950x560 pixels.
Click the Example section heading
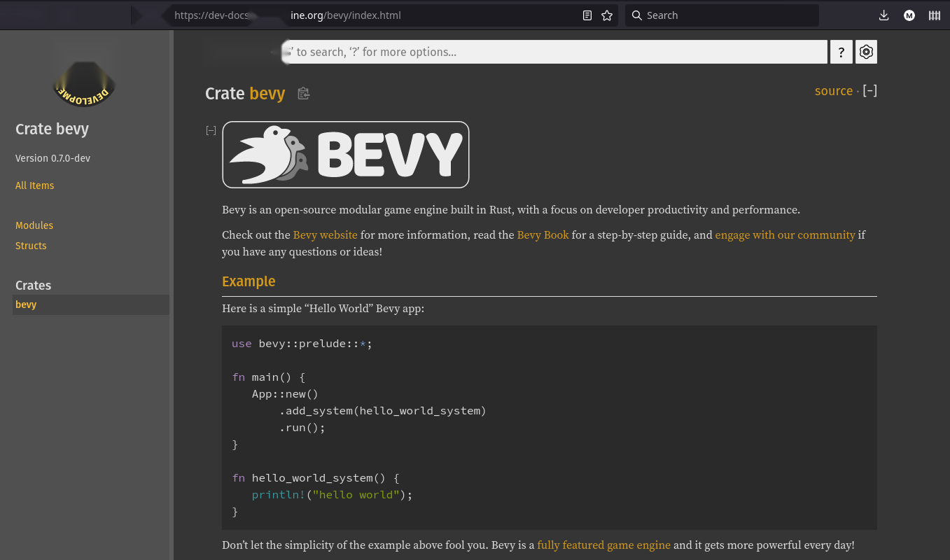[x=249, y=281]
